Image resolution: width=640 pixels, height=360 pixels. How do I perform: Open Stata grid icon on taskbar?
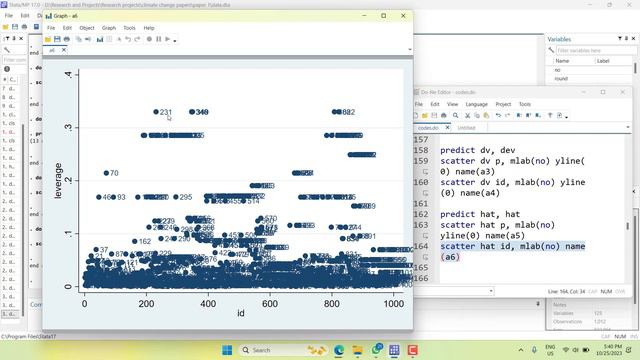pos(394,350)
